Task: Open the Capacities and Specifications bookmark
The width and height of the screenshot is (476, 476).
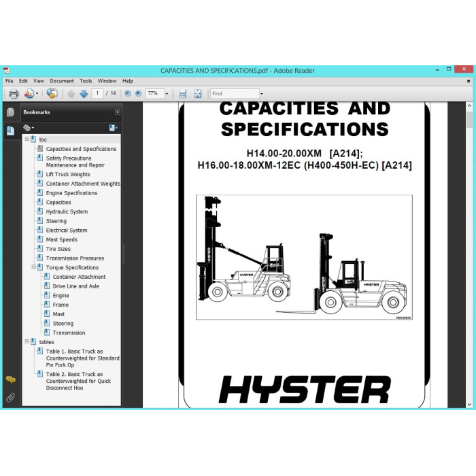Action: [x=81, y=149]
